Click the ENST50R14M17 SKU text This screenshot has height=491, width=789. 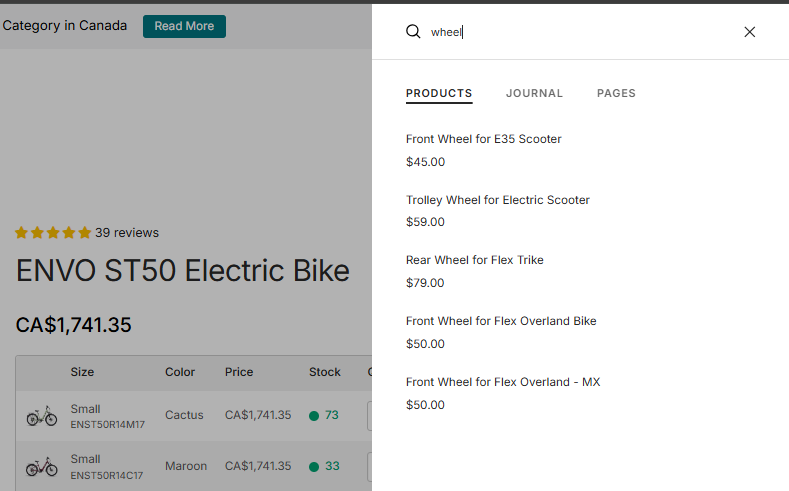[x=107, y=425]
